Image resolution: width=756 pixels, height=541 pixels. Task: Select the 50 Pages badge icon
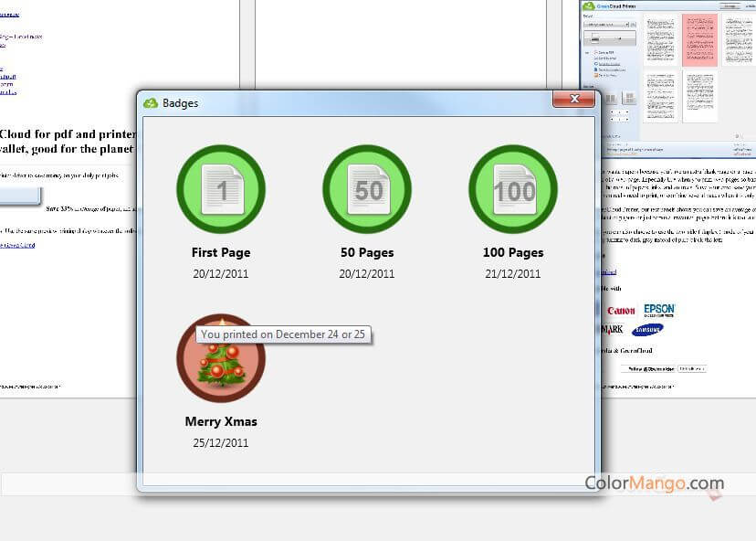click(366, 189)
